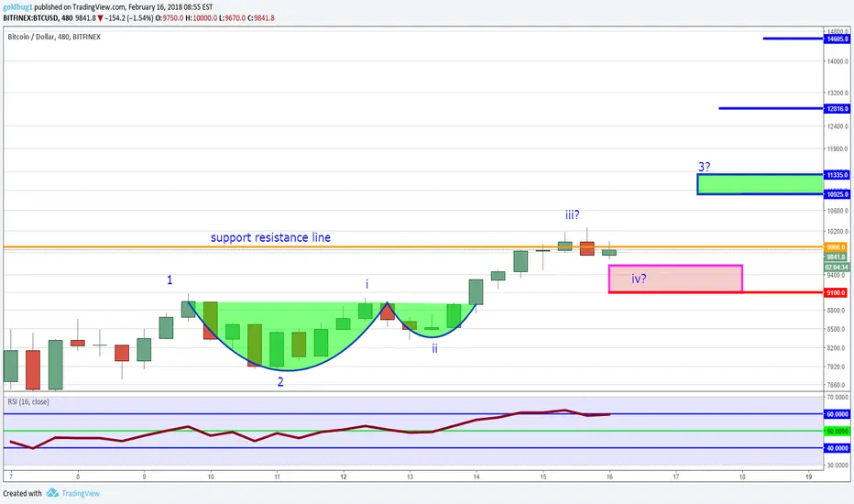Click the 60.0000 RSI level label
Screen dimensions: 854x504
click(x=838, y=414)
